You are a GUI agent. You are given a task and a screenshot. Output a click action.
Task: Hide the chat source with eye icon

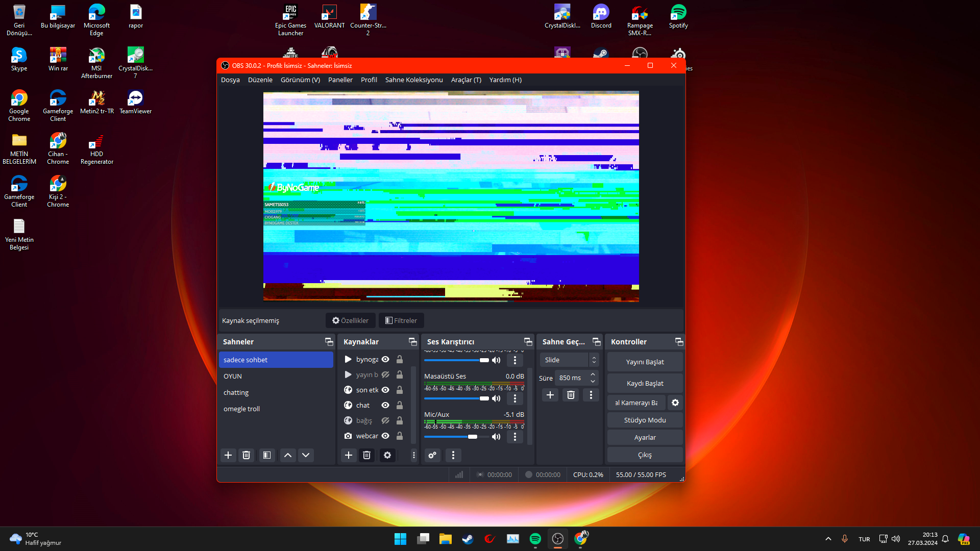[386, 405]
